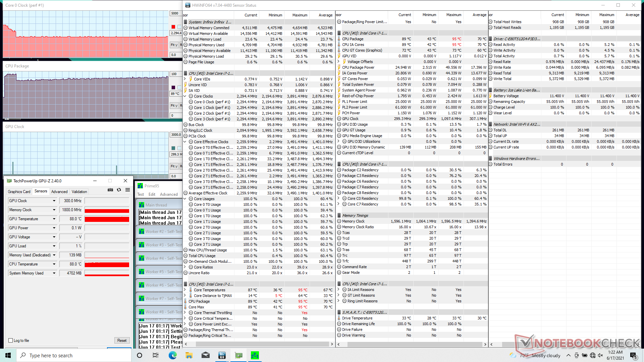This screenshot has height=362, width=644.
Task: Switch to GPU-Z Graphics Card tab
Action: 19,192
